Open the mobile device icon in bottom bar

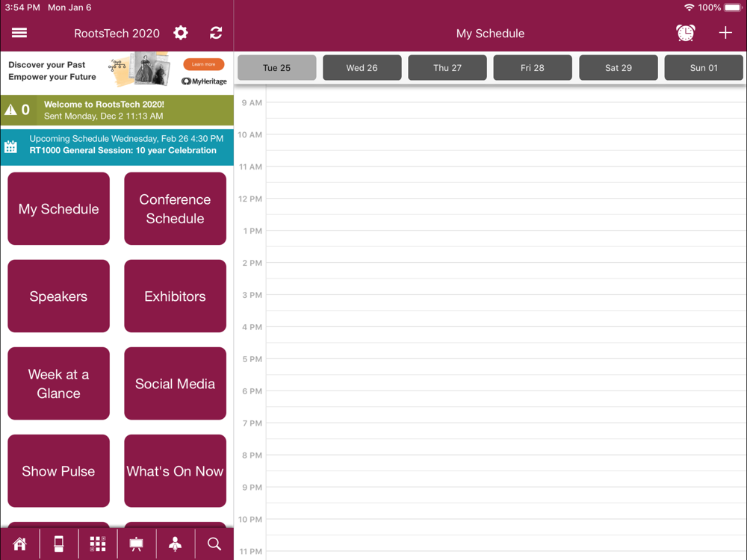(58, 544)
